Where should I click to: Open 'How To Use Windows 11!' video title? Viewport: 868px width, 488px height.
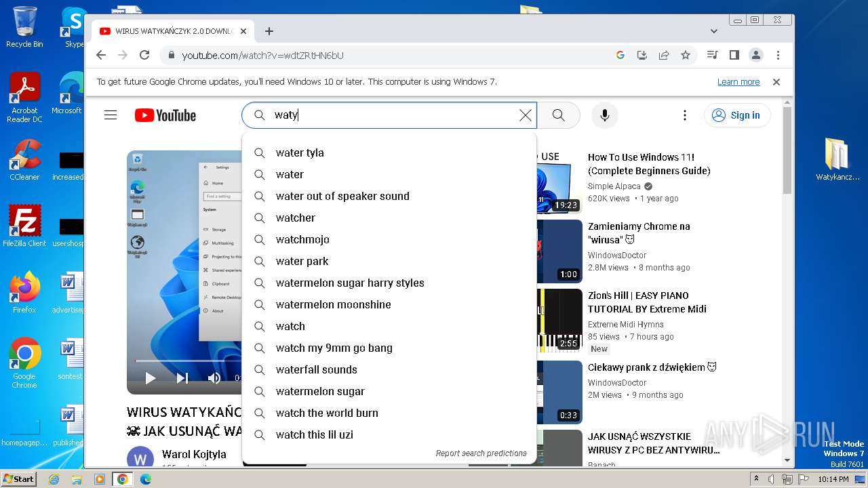[649, 164]
